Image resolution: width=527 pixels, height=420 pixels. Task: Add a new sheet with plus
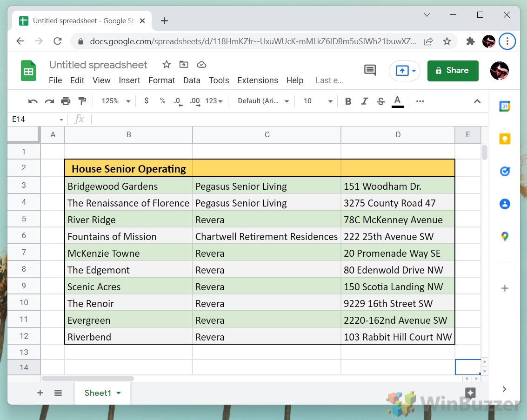(x=40, y=393)
